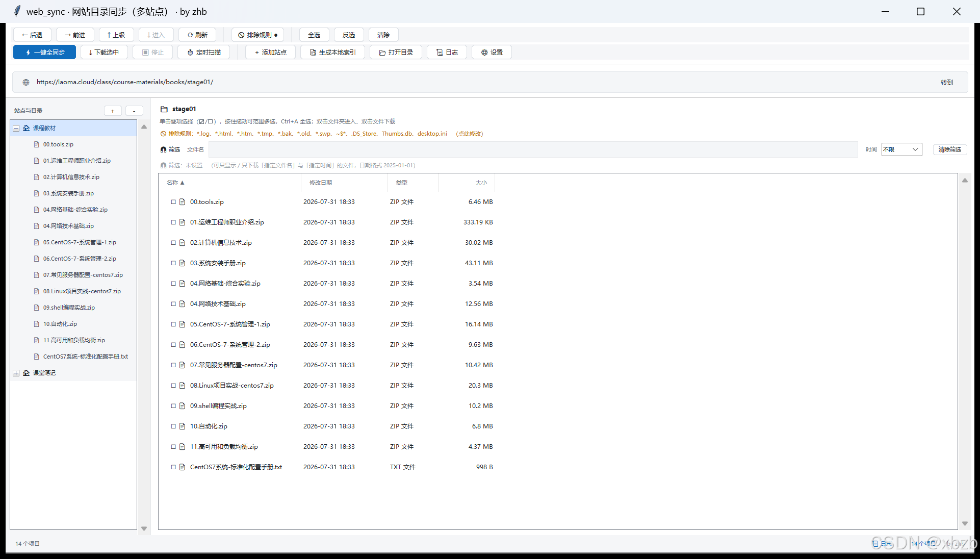The height and width of the screenshot is (559, 980).
Task: Click 清除筛选 clear filter button
Action: pyautogui.click(x=950, y=149)
